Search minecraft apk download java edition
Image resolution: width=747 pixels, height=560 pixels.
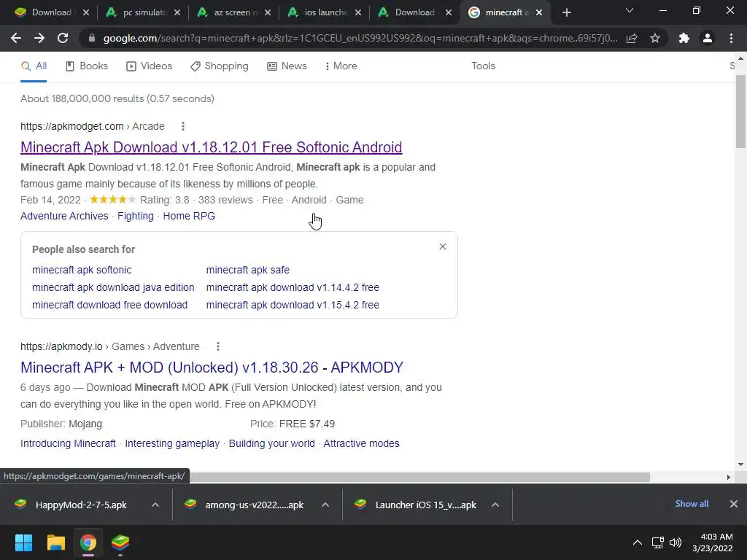tap(113, 287)
